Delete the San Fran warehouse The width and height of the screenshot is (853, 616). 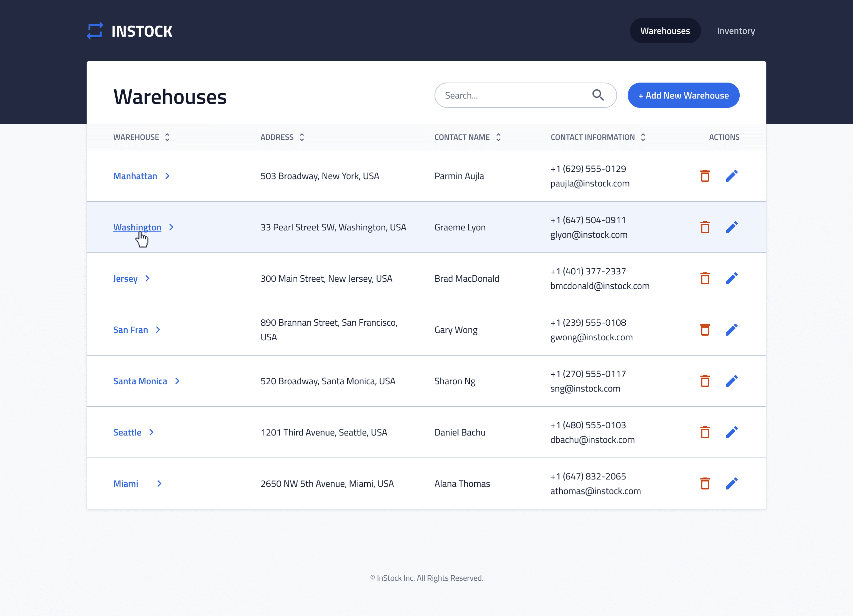(705, 330)
